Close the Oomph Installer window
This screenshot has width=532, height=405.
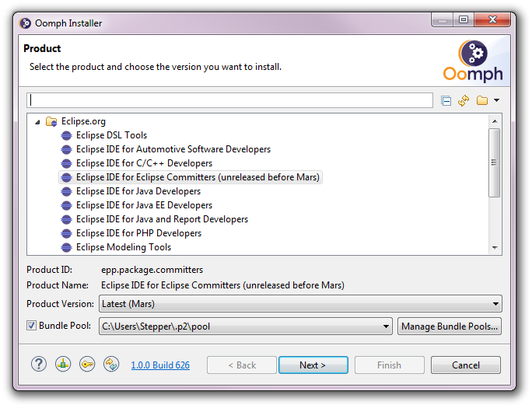tap(492, 20)
